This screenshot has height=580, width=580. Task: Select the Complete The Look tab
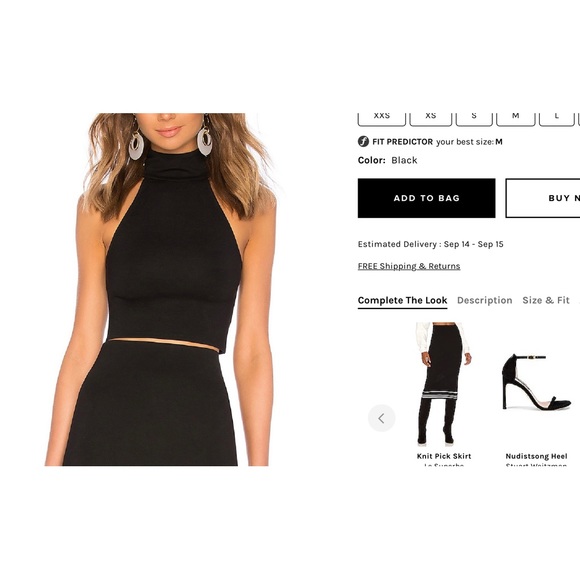(x=402, y=301)
